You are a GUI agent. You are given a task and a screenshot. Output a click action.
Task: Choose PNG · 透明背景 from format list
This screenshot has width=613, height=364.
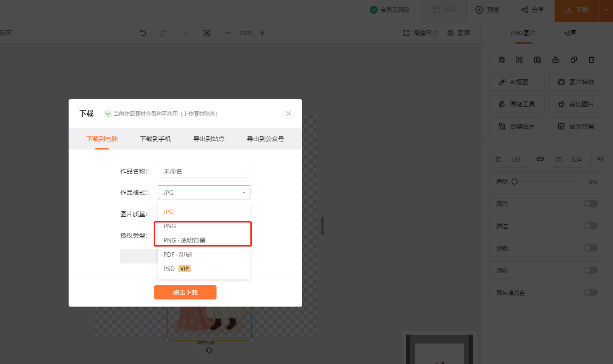pyautogui.click(x=184, y=240)
